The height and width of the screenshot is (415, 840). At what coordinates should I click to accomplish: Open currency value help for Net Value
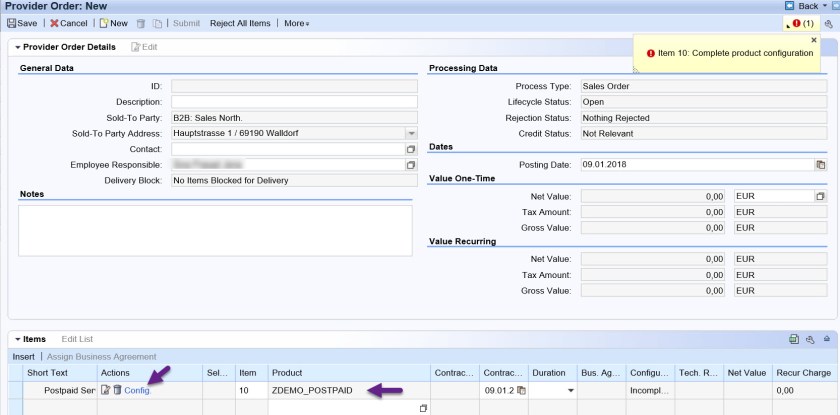tap(821, 197)
